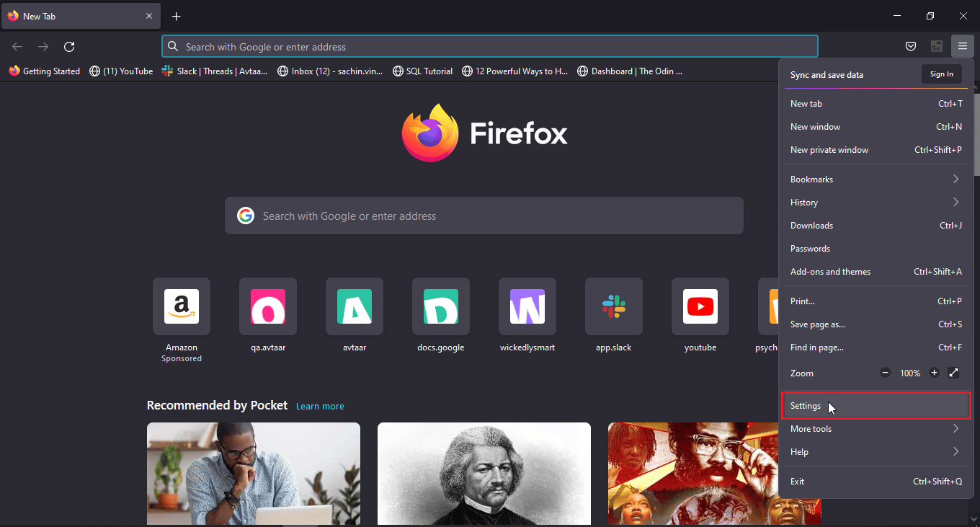Viewport: 980px width, 527px height.
Task: Enter full screen using the zoom arrows icon
Action: click(953, 373)
